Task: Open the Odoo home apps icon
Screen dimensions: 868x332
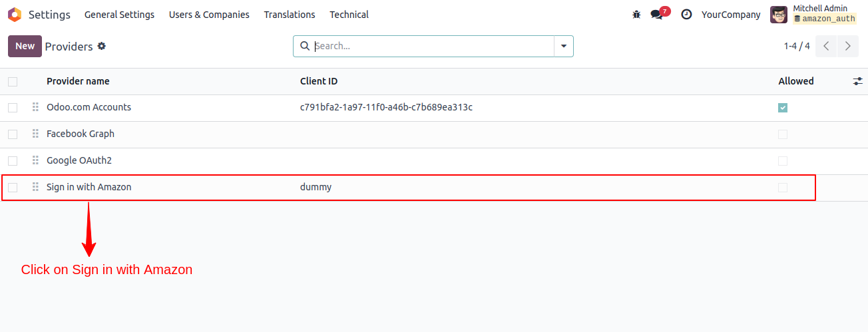Action: pos(15,14)
